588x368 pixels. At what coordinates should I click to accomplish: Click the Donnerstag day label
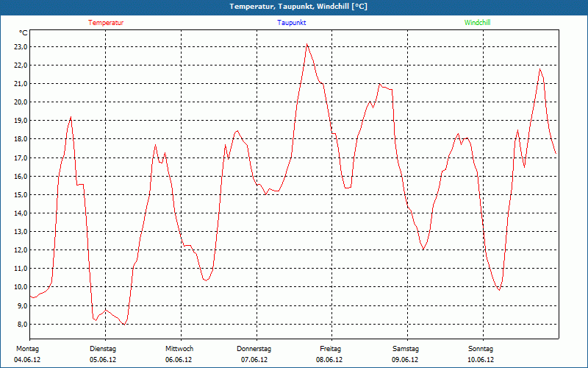click(x=254, y=349)
